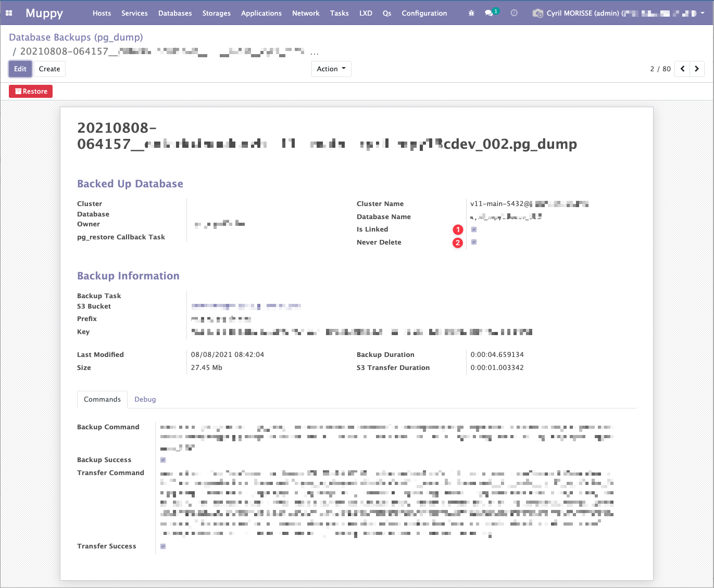Open the user account dropdown arrow

(702, 13)
